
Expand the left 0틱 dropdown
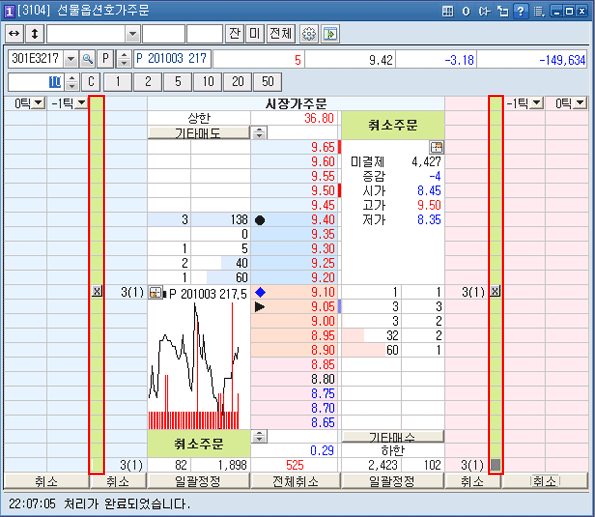tap(39, 103)
